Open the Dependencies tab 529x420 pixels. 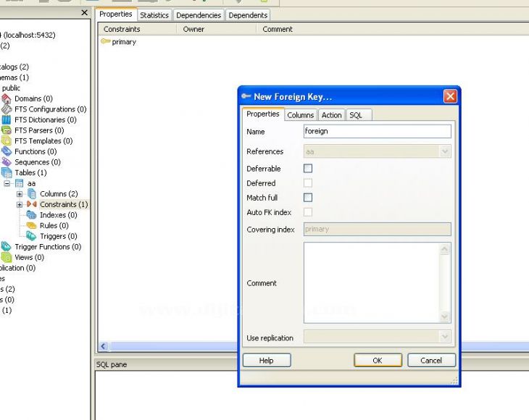pos(199,15)
